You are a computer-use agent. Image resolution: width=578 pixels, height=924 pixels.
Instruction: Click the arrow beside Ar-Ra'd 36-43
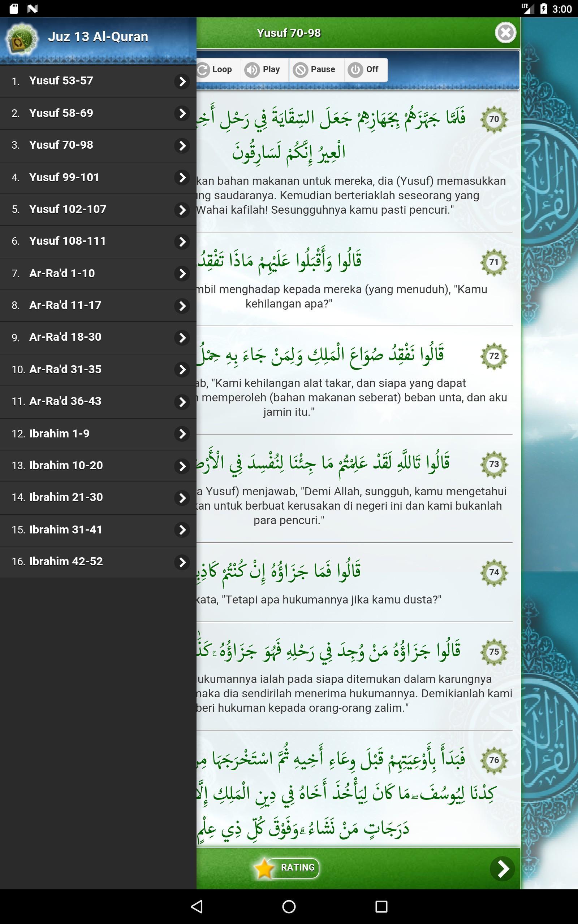(182, 402)
